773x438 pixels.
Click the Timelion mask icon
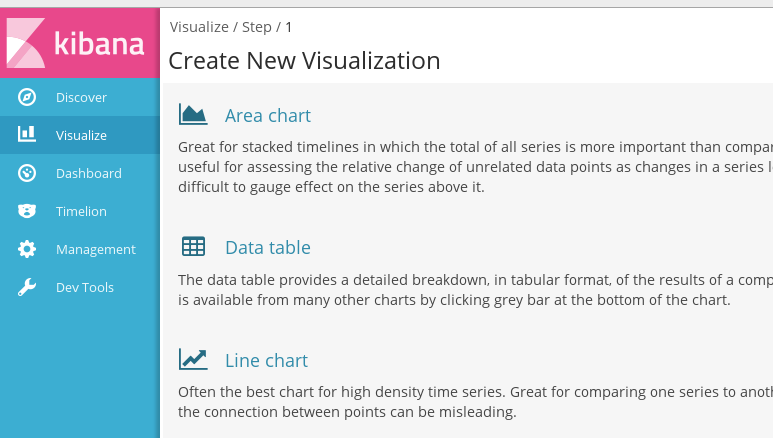27,211
